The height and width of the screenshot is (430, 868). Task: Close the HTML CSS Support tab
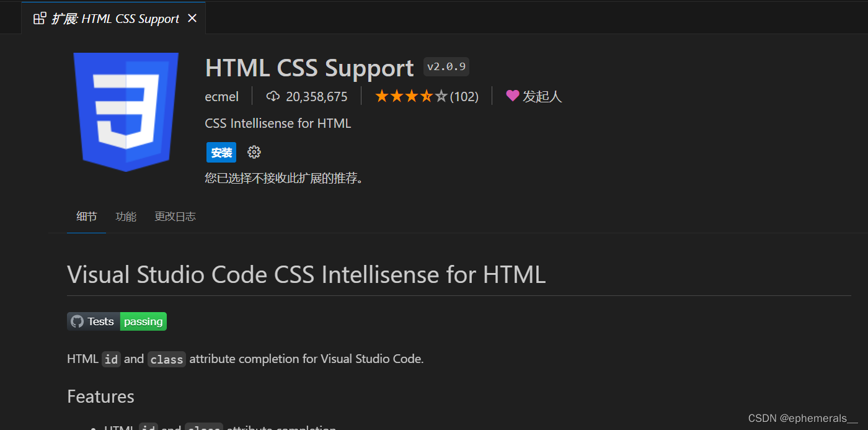pos(192,19)
